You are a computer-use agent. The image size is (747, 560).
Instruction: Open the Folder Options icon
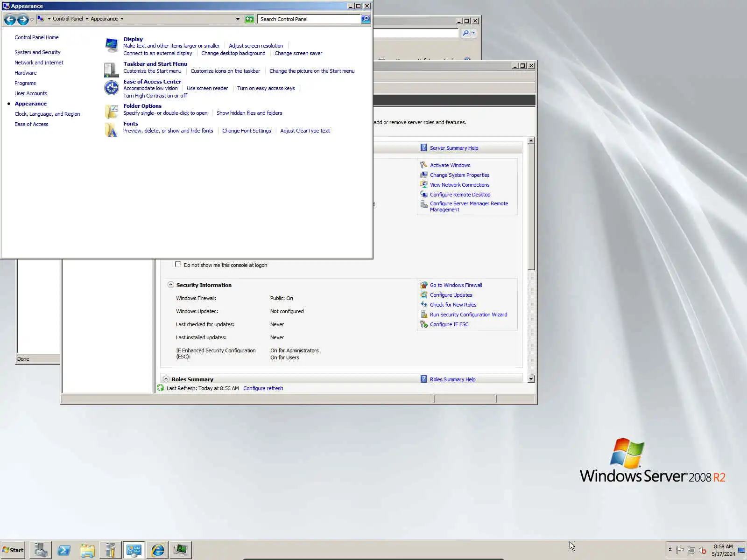112,112
